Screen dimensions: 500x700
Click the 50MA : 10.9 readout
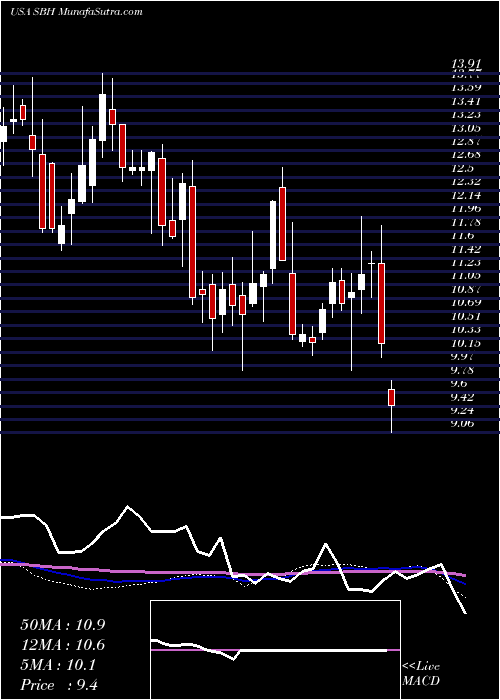pos(63,625)
